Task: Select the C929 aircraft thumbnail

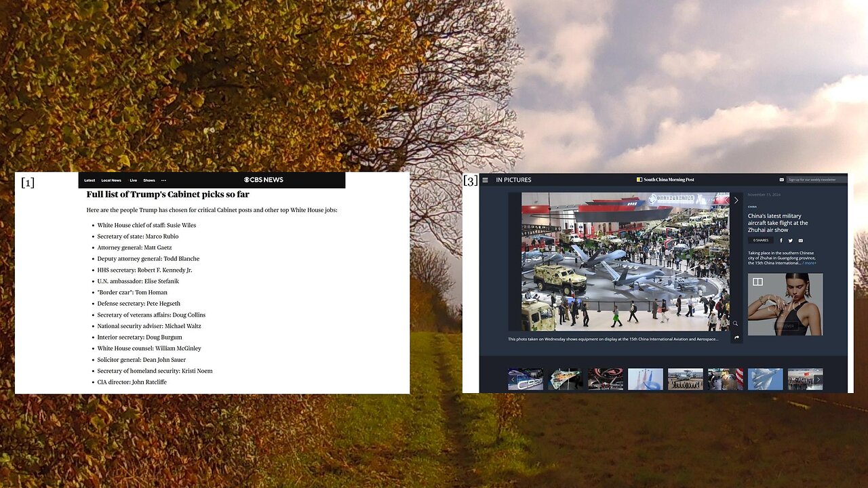Action: point(526,379)
